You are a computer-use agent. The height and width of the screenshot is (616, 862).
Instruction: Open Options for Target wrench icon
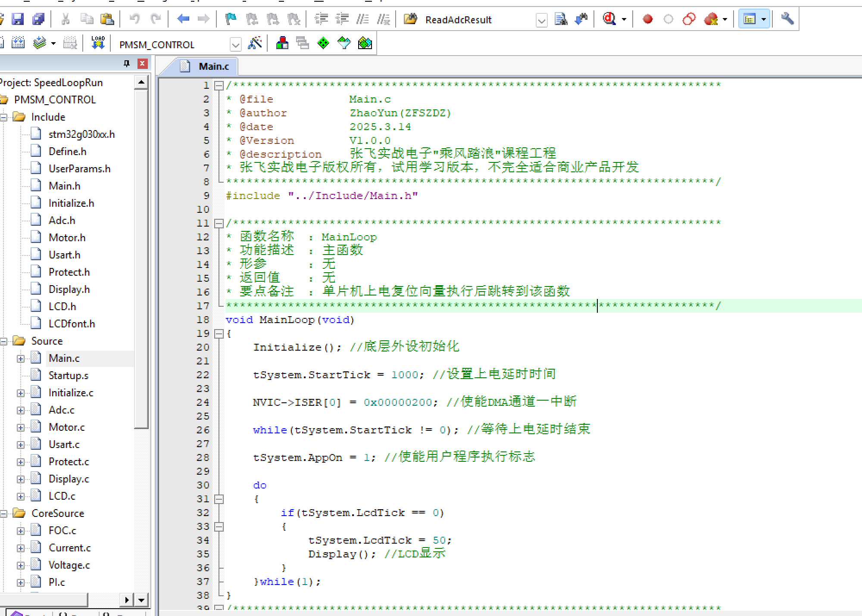pyautogui.click(x=787, y=19)
